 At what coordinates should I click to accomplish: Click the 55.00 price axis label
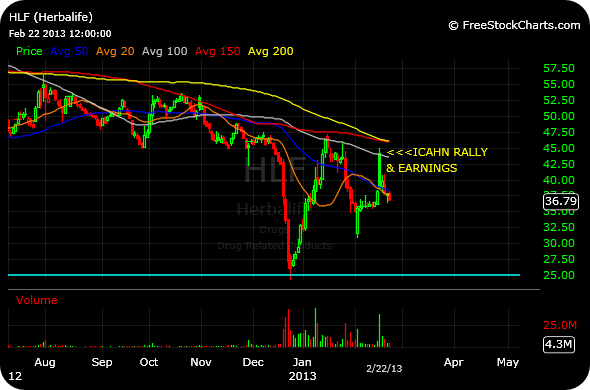coord(559,84)
